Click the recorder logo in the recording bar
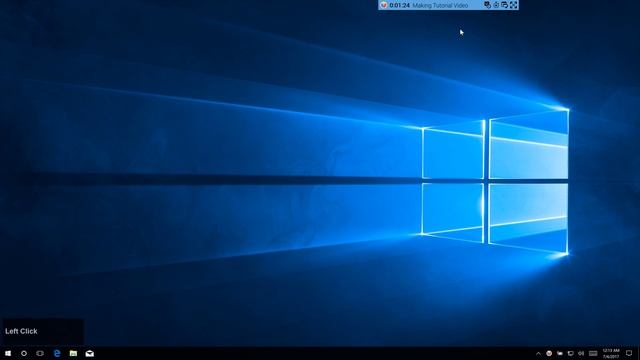This screenshot has width=640, height=360. pos(383,5)
